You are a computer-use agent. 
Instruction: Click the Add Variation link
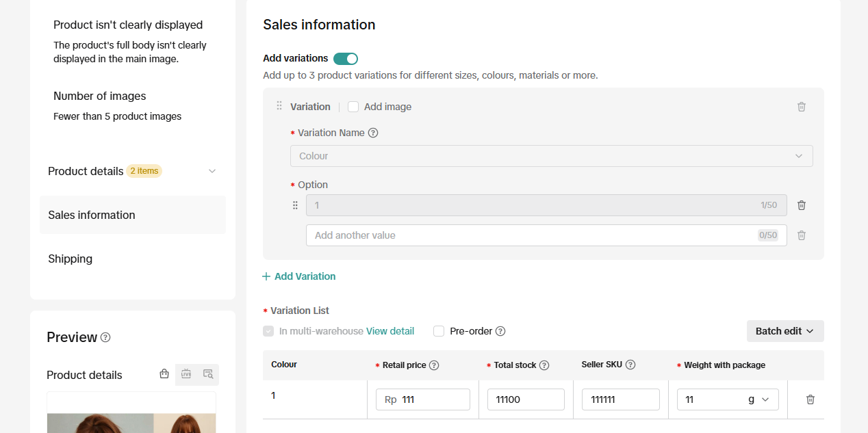(x=299, y=276)
